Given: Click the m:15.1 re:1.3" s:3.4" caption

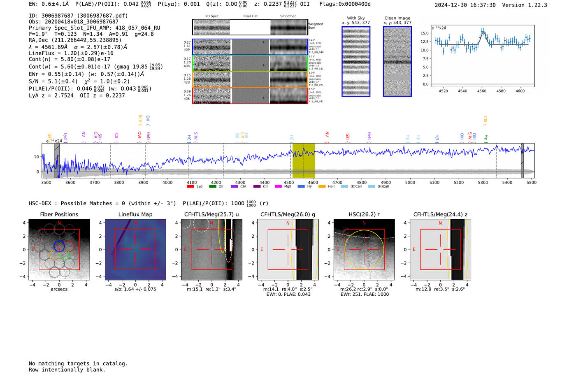Looking at the screenshot, I should [x=211, y=289].
